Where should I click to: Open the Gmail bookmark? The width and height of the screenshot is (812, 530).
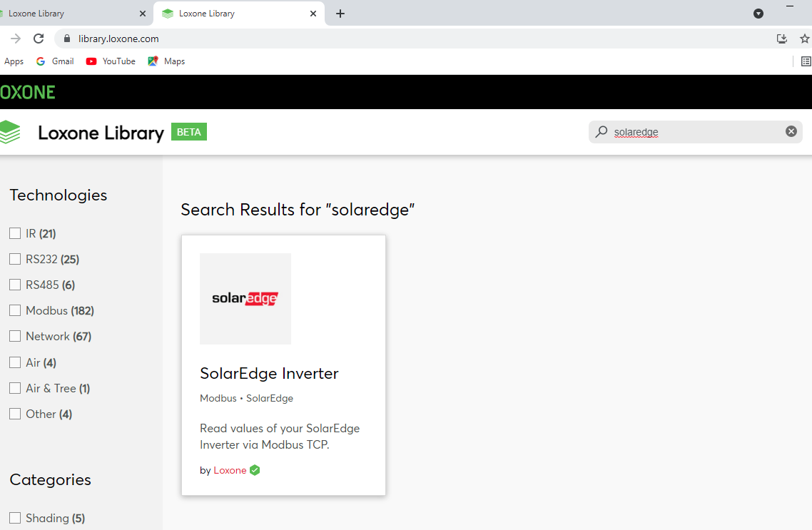[56, 61]
